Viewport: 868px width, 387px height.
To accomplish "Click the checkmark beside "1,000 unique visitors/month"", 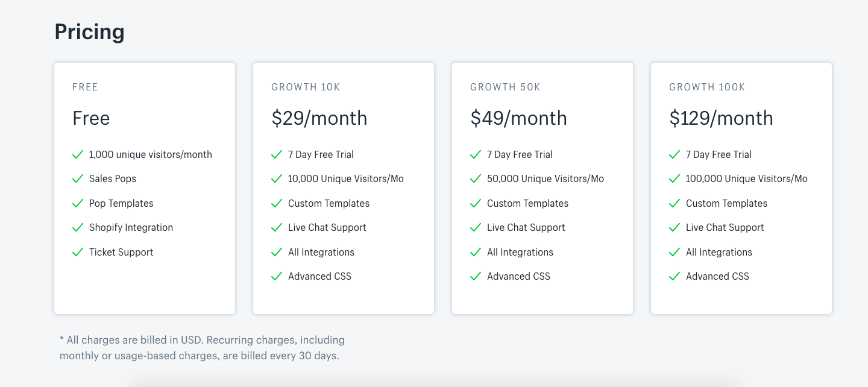I will pyautogui.click(x=77, y=154).
